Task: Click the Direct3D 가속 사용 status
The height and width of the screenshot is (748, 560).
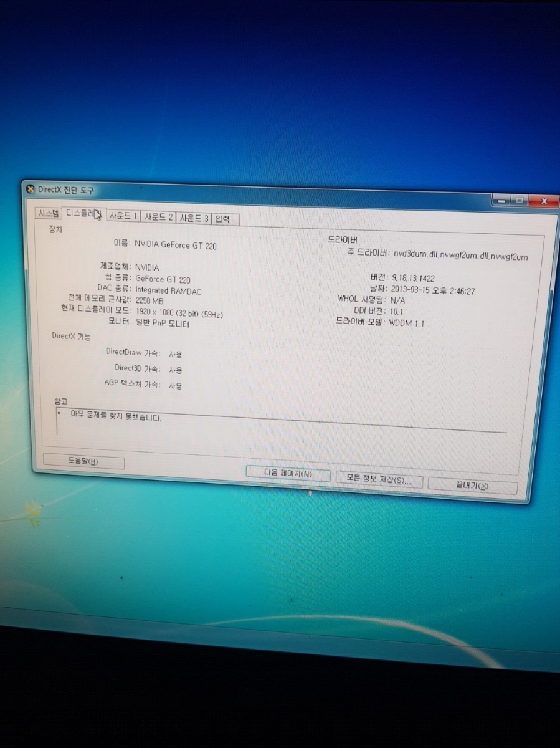Action: click(176, 370)
